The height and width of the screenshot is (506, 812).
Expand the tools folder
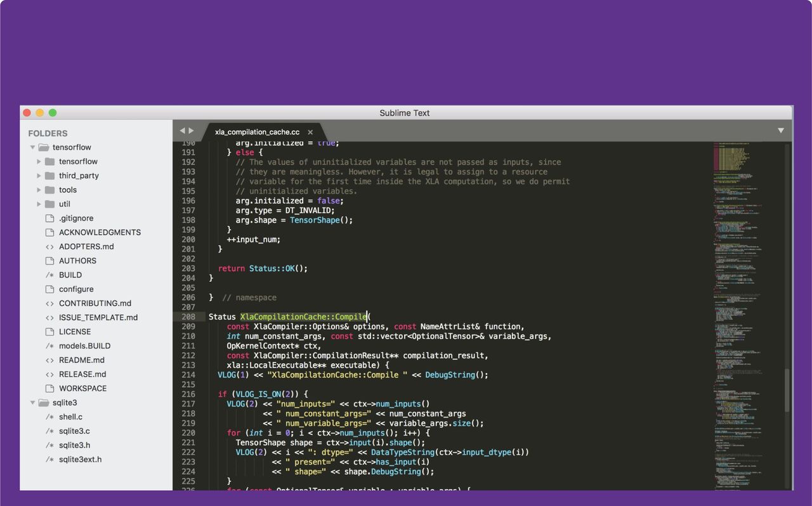39,190
